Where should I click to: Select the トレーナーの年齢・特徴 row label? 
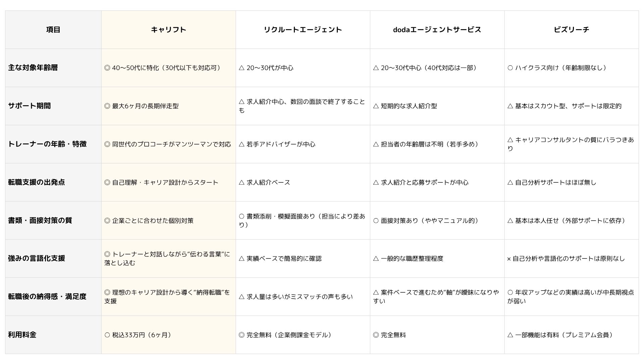pos(53,144)
